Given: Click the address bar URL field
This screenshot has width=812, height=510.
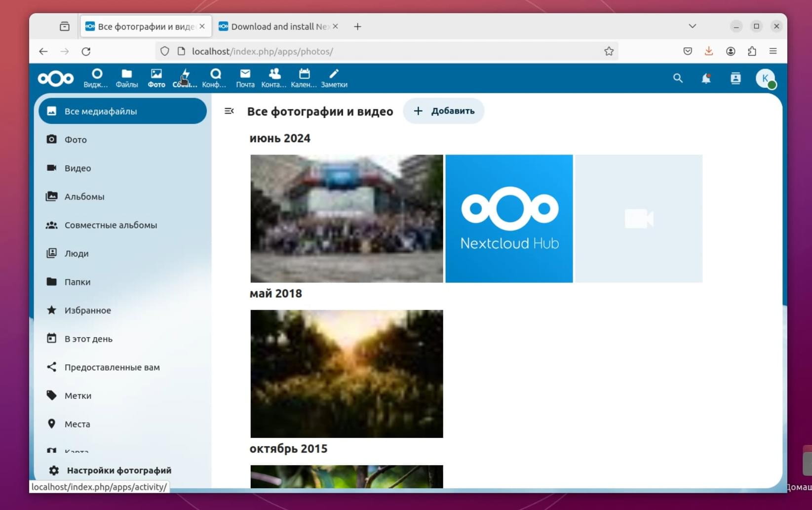Looking at the screenshot, I should coord(387,51).
